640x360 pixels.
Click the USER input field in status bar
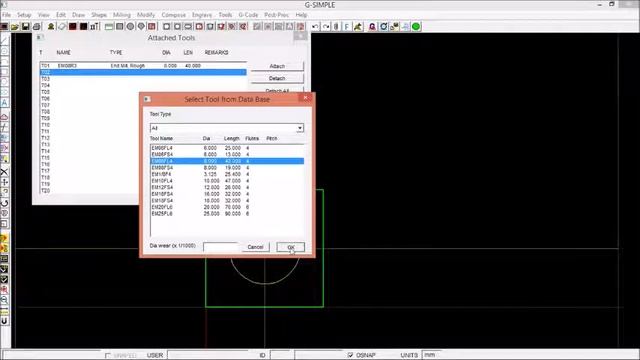tap(207, 355)
